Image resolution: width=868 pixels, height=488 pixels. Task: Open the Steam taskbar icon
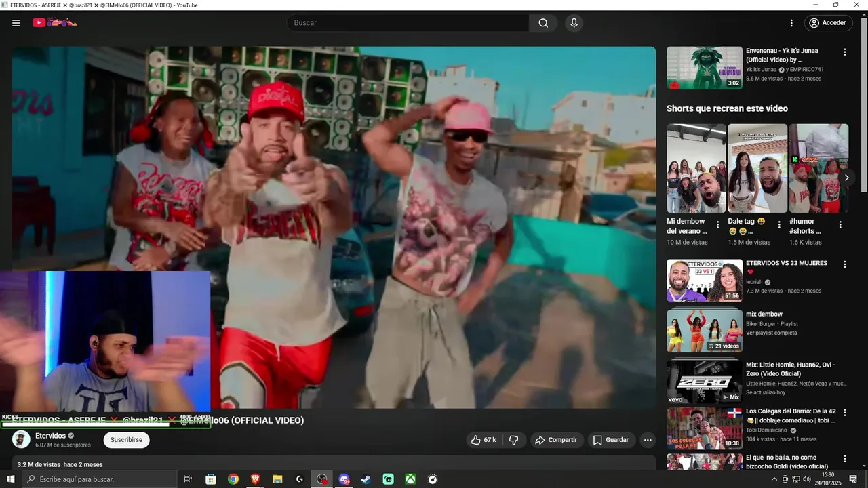pyautogui.click(x=366, y=479)
